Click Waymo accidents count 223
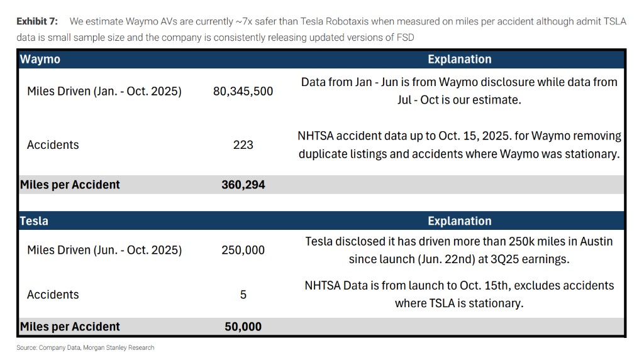 point(243,144)
